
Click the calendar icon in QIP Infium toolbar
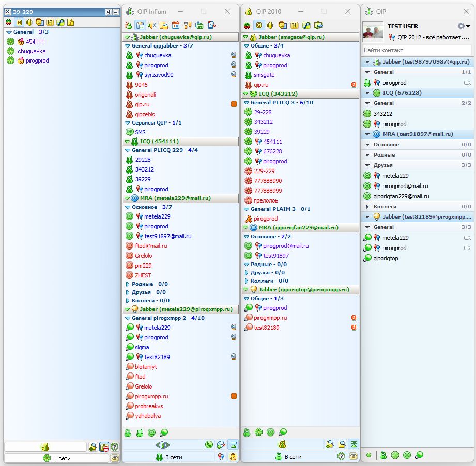tap(176, 25)
